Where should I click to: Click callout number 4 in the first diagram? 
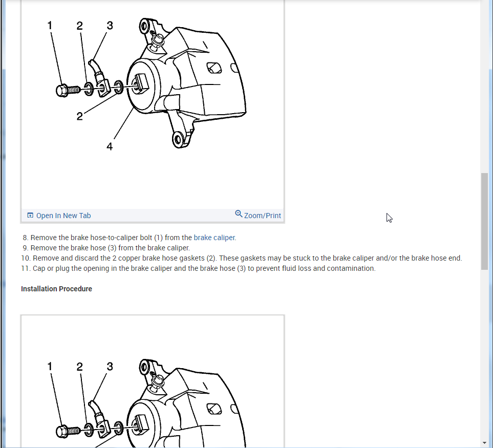[x=110, y=146]
